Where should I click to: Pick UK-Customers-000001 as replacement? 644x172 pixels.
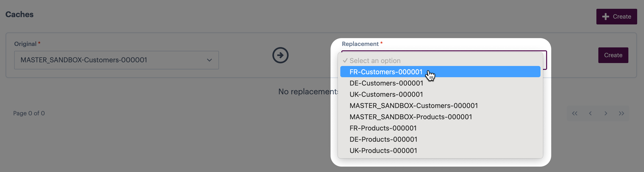(x=386, y=94)
